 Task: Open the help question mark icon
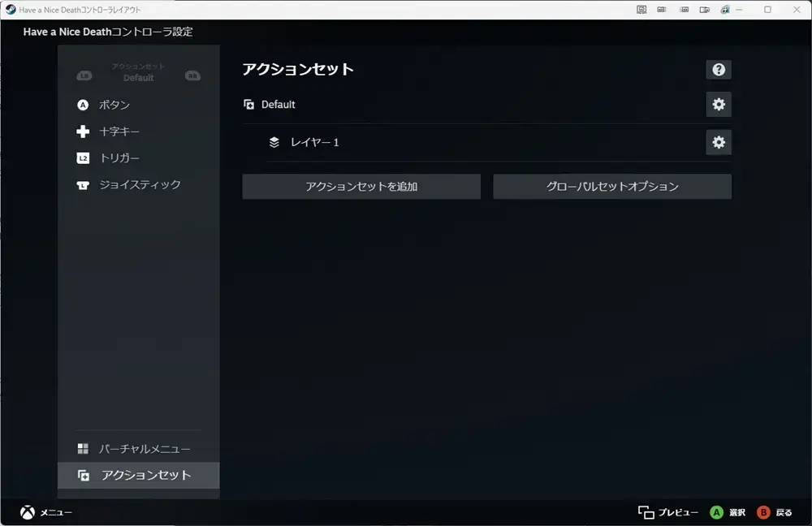pos(719,70)
